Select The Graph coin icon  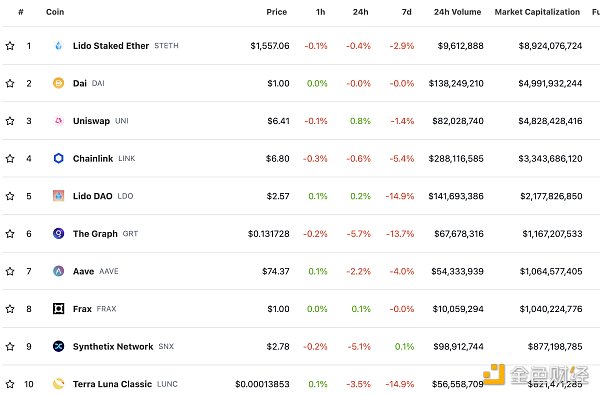point(59,233)
